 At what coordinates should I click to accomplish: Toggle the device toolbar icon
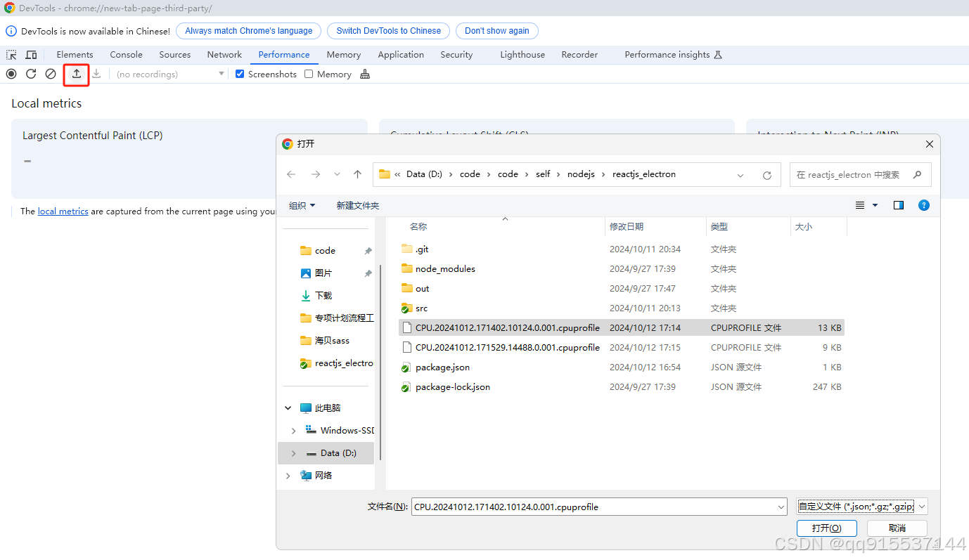[30, 54]
